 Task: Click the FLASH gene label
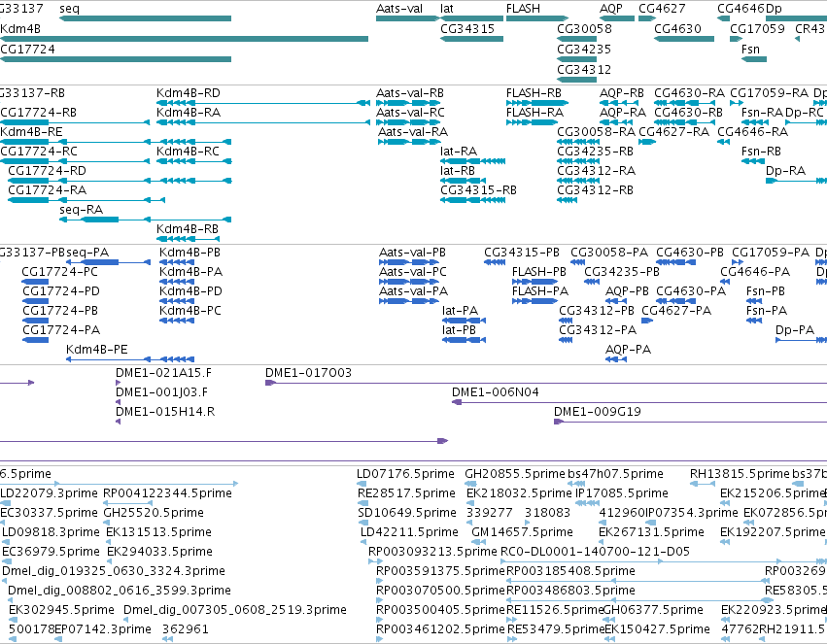pyautogui.click(x=523, y=9)
